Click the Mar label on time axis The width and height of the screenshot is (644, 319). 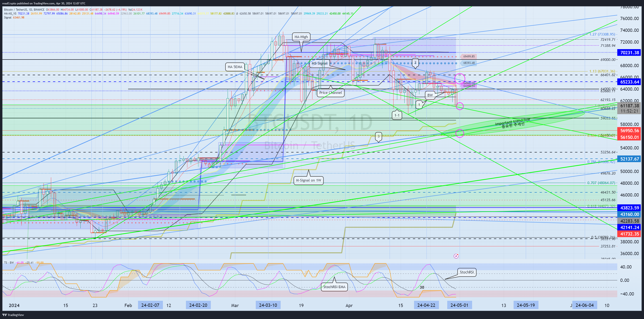[235, 305]
